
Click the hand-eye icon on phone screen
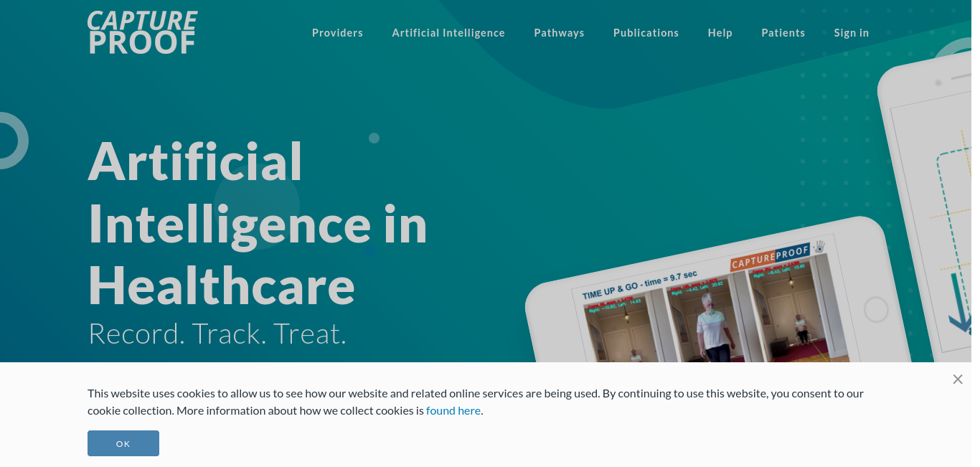819,246
